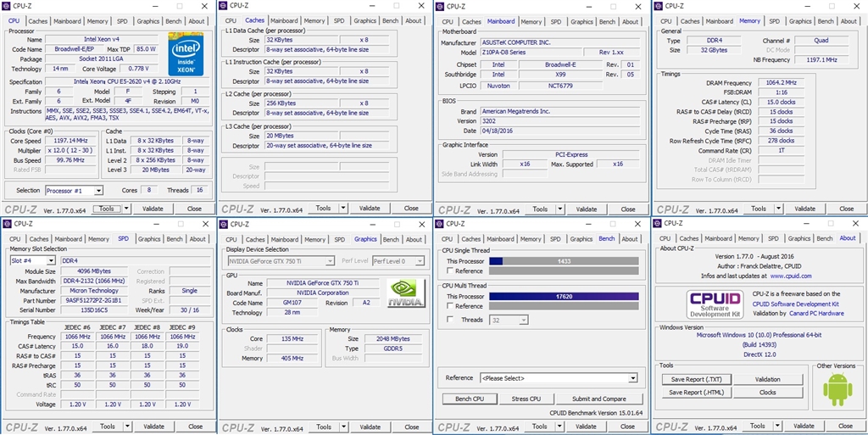The width and height of the screenshot is (868, 435).
Task: Click the NVIDIA logo in the Graphics window
Action: point(407,293)
